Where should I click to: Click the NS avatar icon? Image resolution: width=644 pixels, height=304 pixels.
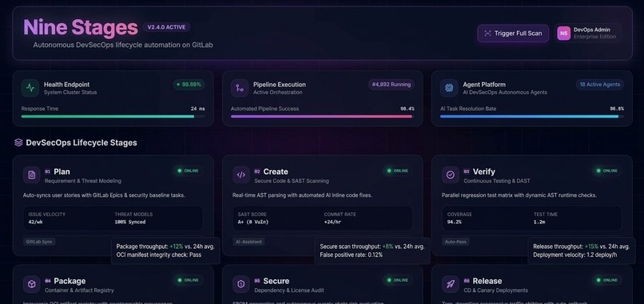pos(563,34)
